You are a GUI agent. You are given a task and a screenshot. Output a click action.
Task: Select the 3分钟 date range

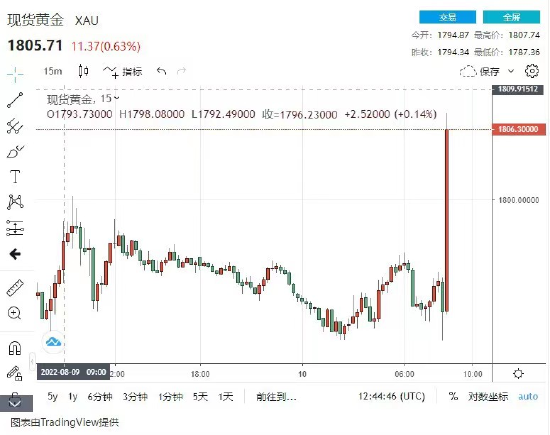[x=135, y=397]
